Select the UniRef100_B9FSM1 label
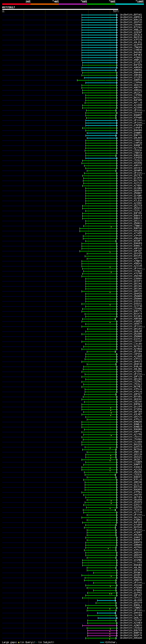The image size is (146, 644). [x=131, y=213]
